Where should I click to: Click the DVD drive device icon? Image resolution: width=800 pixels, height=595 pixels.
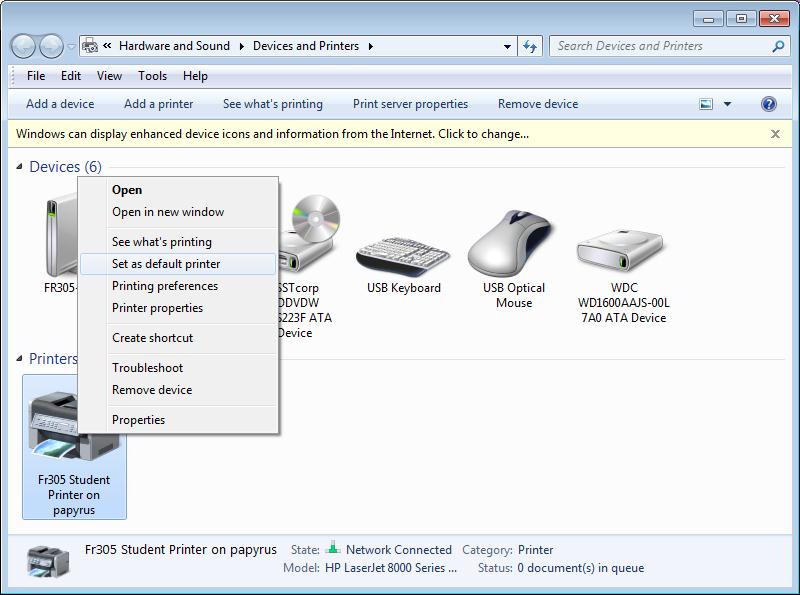click(x=309, y=236)
